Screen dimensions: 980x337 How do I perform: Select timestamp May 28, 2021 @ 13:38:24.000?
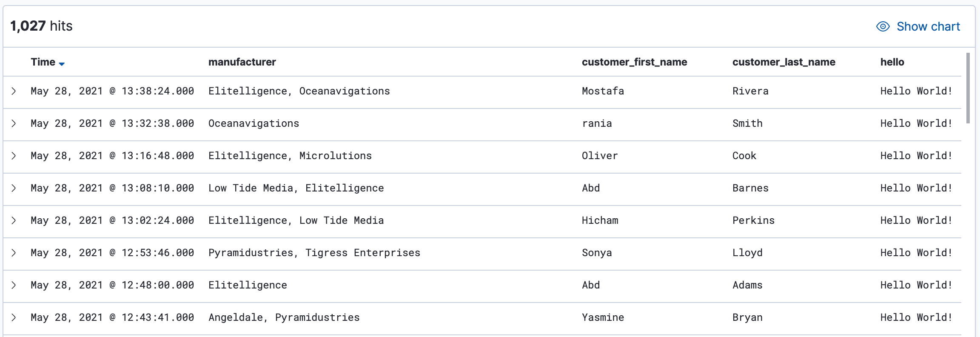coord(112,91)
